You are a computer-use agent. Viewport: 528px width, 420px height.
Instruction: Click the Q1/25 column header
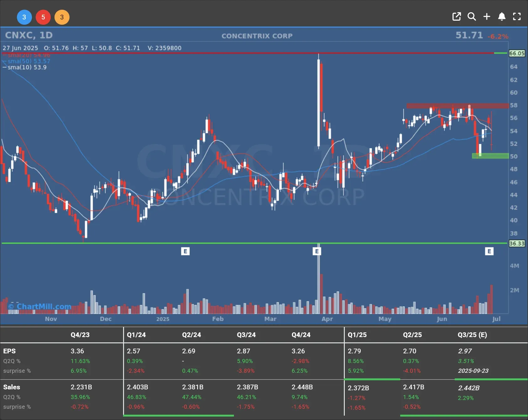tap(357, 335)
